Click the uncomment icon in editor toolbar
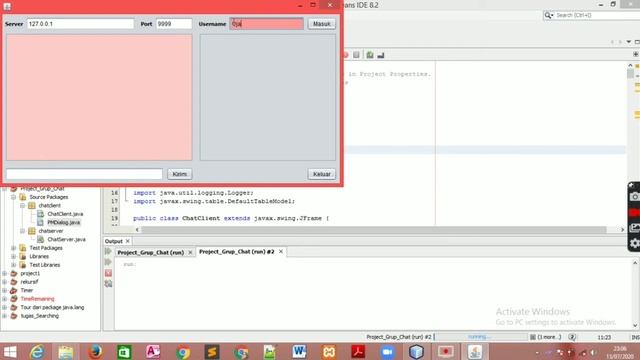The height and width of the screenshot is (360, 640). (381, 55)
